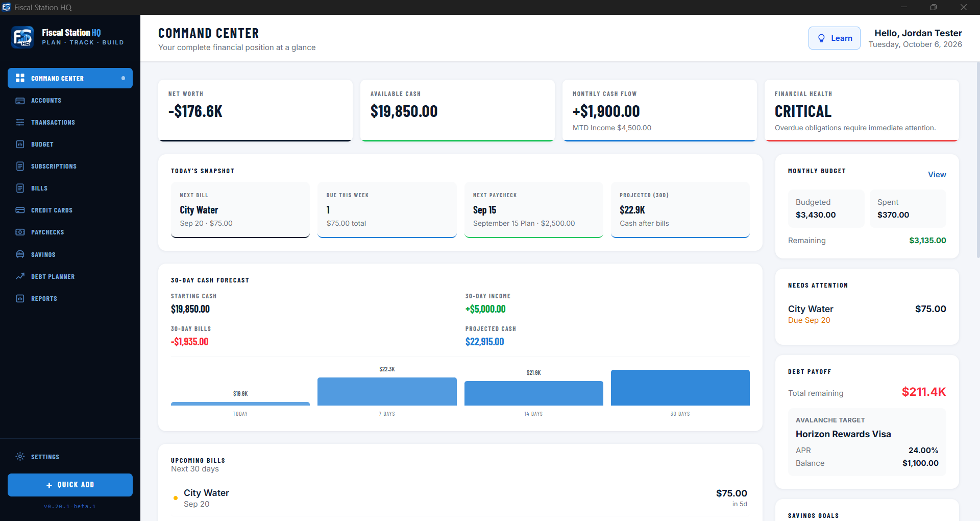
Task: Click the Command Center grid icon
Action: (20, 78)
